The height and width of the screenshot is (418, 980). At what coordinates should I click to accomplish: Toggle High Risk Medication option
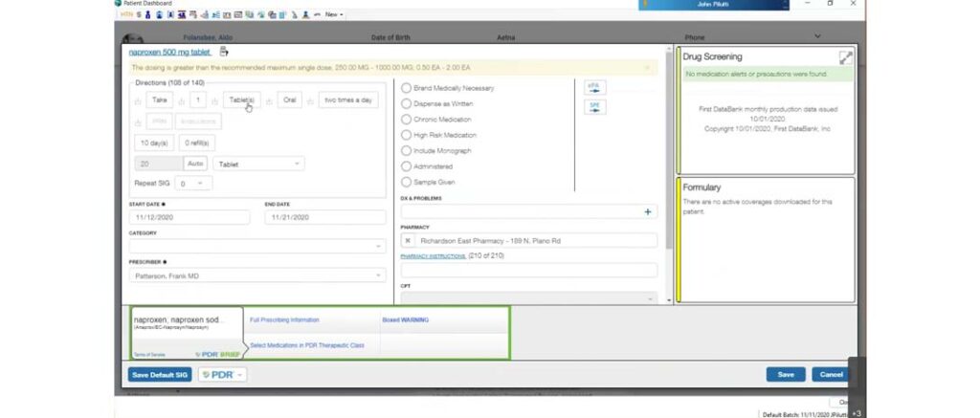406,135
